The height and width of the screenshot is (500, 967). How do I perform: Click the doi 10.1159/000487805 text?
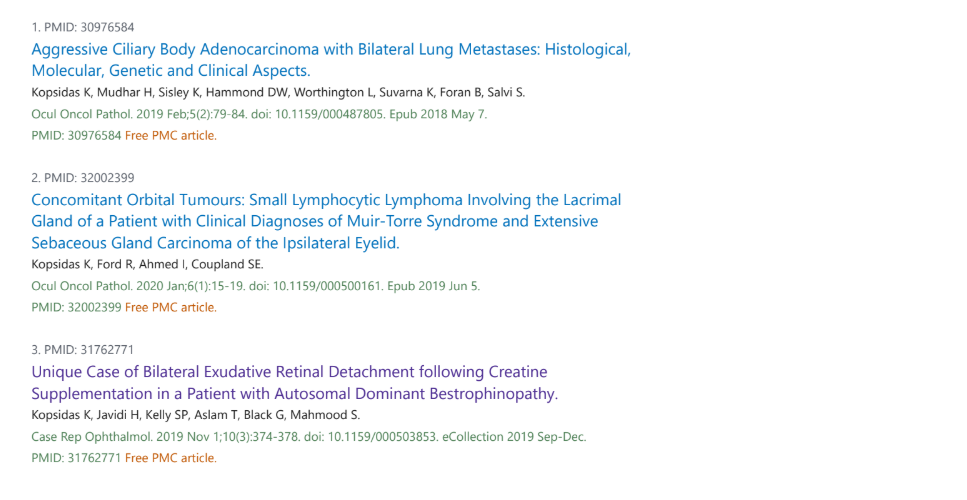coord(330,114)
